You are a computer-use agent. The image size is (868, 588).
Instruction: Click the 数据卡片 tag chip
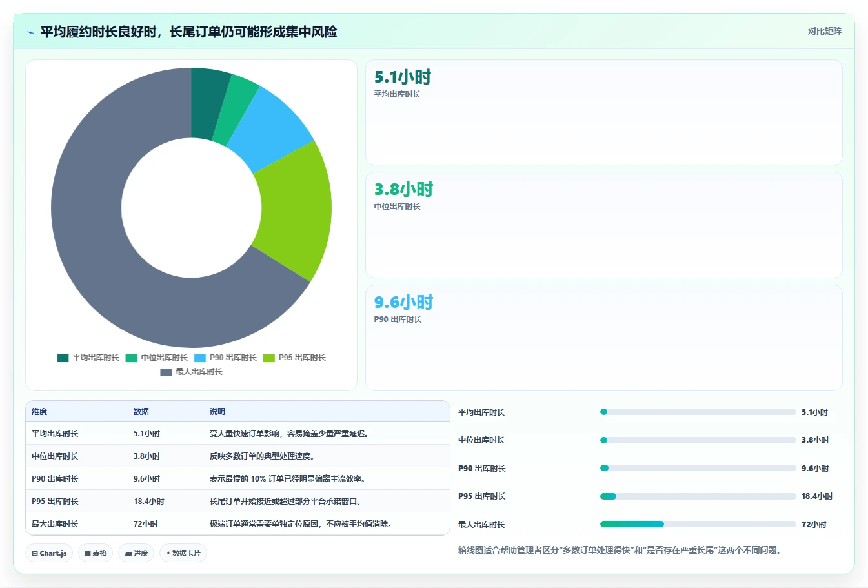183,553
